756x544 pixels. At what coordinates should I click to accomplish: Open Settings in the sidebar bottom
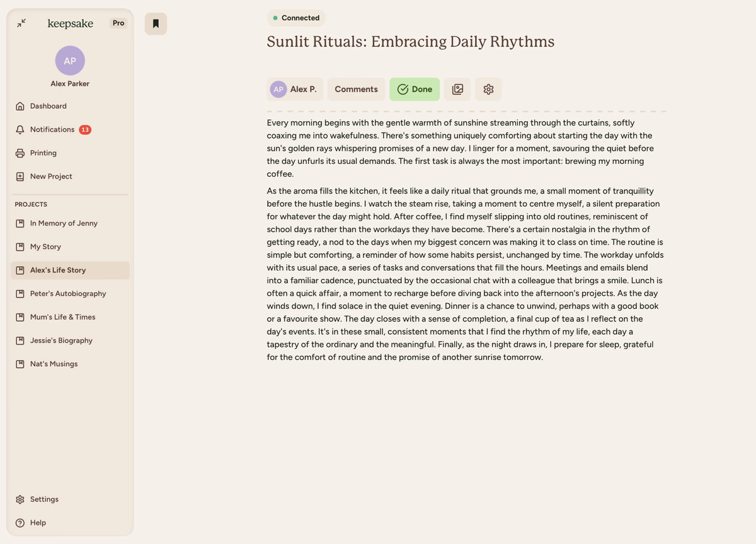pos(44,499)
